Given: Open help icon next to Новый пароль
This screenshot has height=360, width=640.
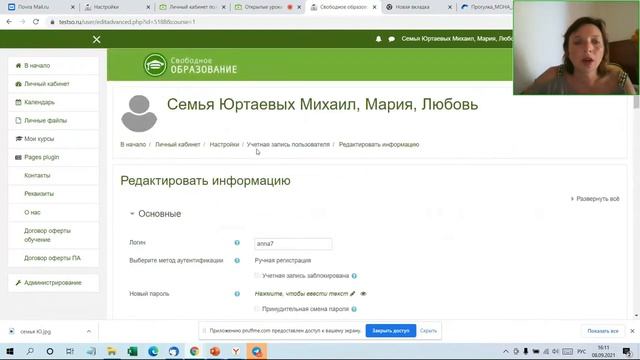Looking at the screenshot, I should (x=237, y=293).
